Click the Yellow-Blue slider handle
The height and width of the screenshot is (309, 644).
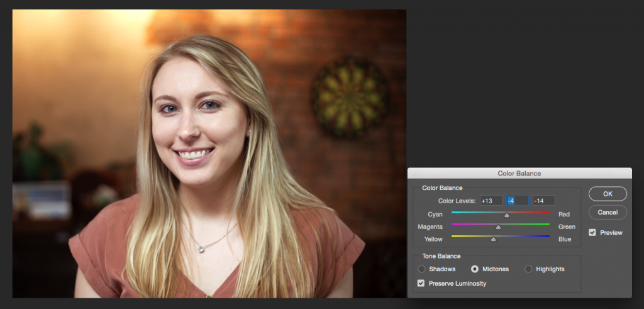[493, 239]
